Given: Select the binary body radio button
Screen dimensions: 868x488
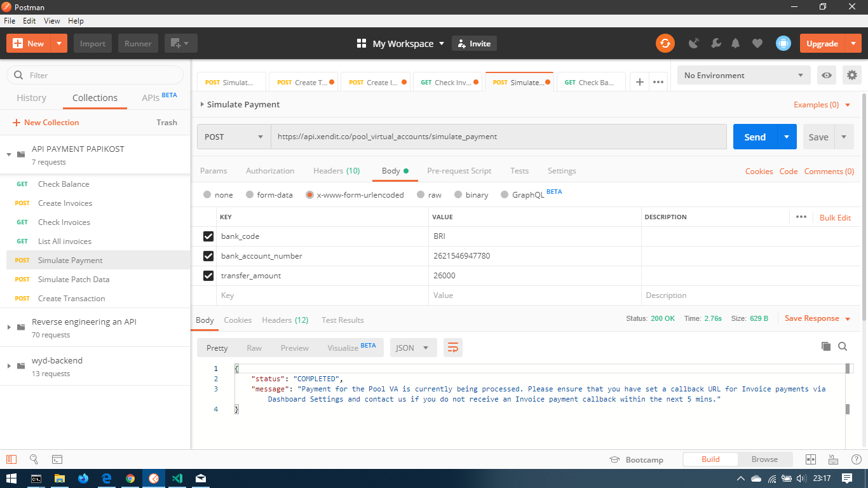Looking at the screenshot, I should click(458, 194).
